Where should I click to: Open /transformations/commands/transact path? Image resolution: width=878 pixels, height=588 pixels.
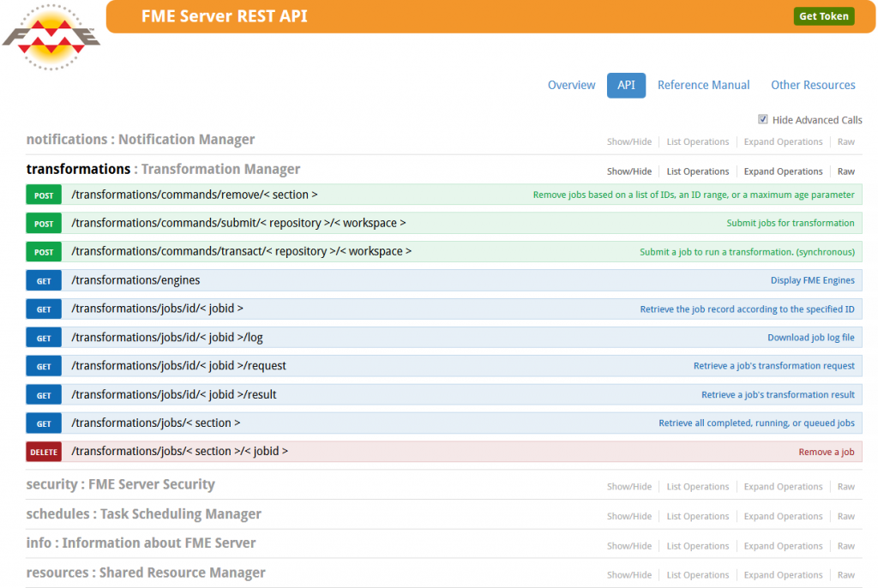point(241,251)
